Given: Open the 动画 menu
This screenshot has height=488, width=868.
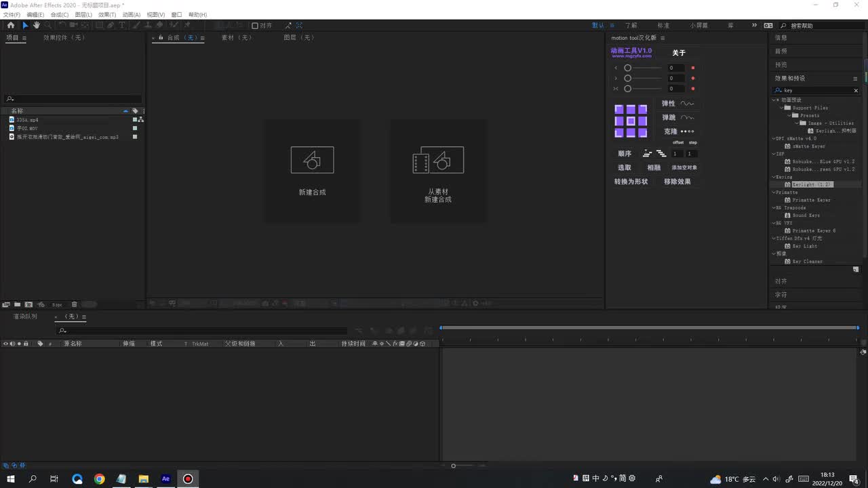Looking at the screenshot, I should point(132,14).
